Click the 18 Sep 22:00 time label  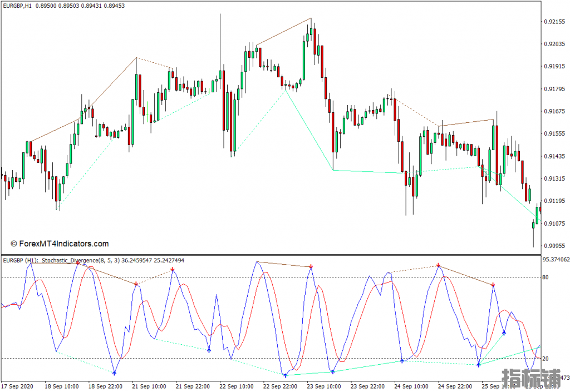click(x=105, y=386)
